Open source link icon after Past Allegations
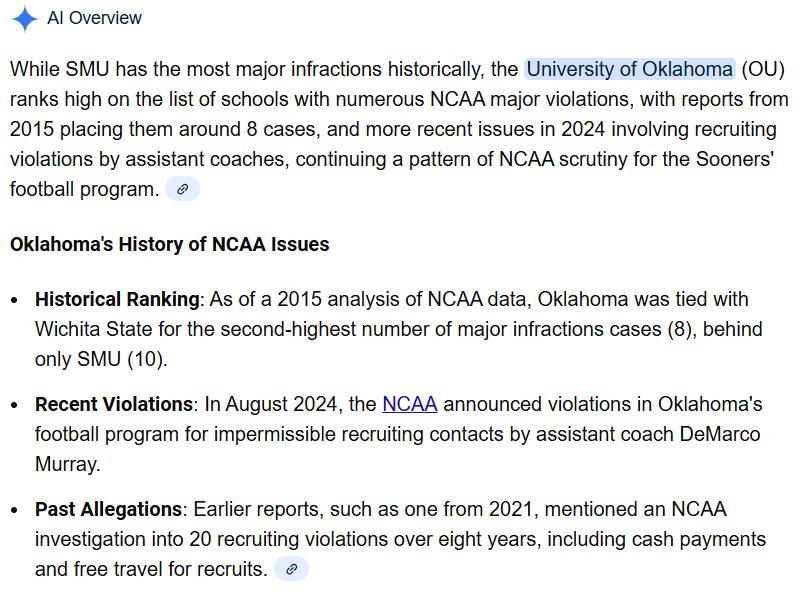 click(291, 569)
